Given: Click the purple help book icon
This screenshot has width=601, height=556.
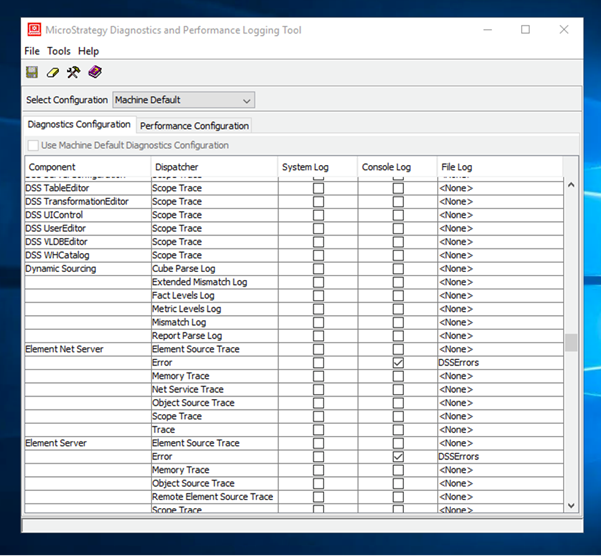Looking at the screenshot, I should (95, 72).
